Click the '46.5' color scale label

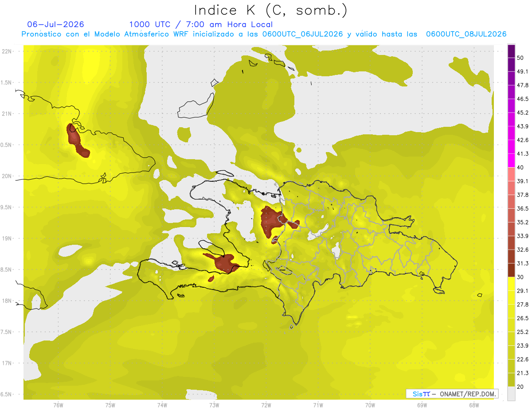tap(523, 99)
